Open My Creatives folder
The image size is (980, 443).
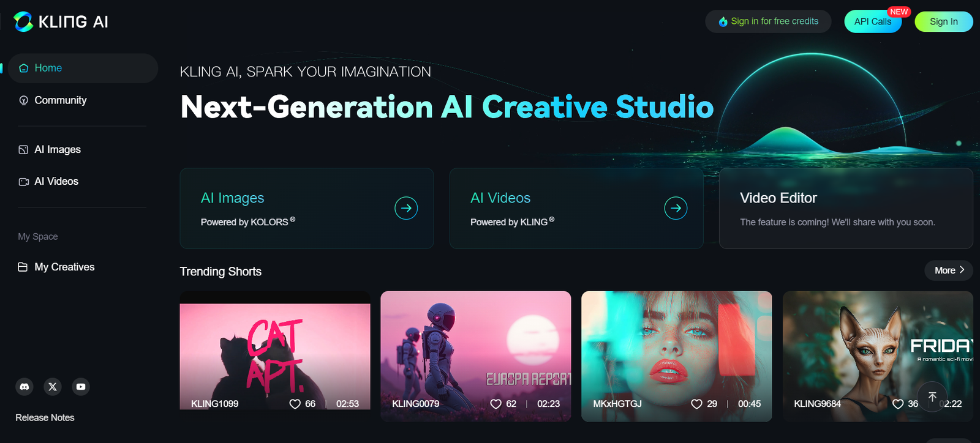(x=64, y=267)
